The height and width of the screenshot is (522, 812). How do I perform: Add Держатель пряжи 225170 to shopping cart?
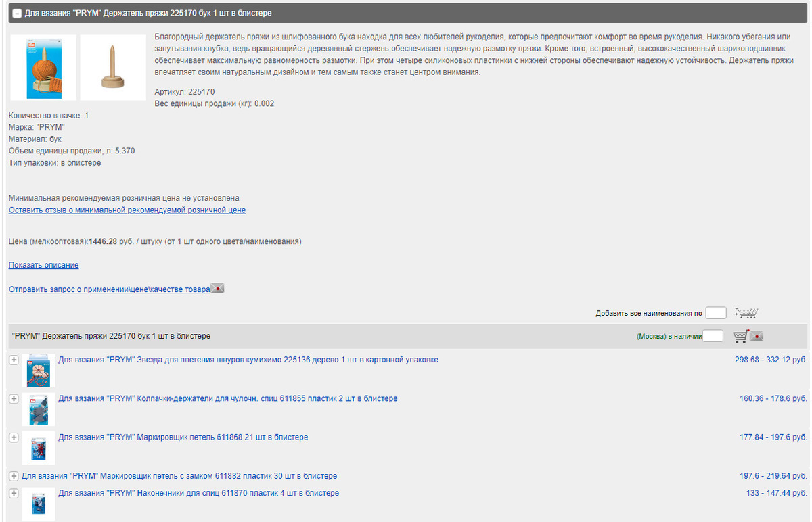(x=741, y=335)
